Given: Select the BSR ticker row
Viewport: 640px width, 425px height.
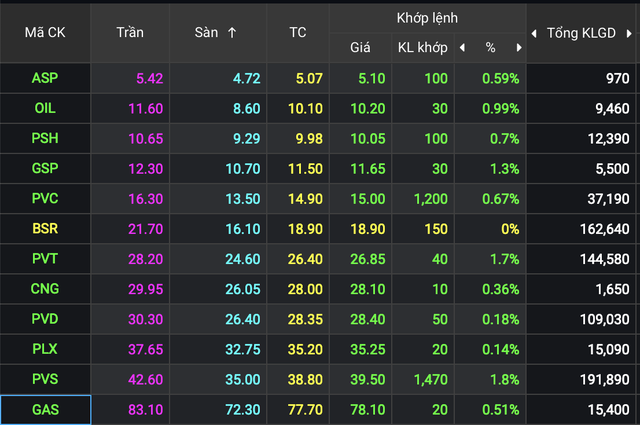Looking at the screenshot, I should [45, 229].
